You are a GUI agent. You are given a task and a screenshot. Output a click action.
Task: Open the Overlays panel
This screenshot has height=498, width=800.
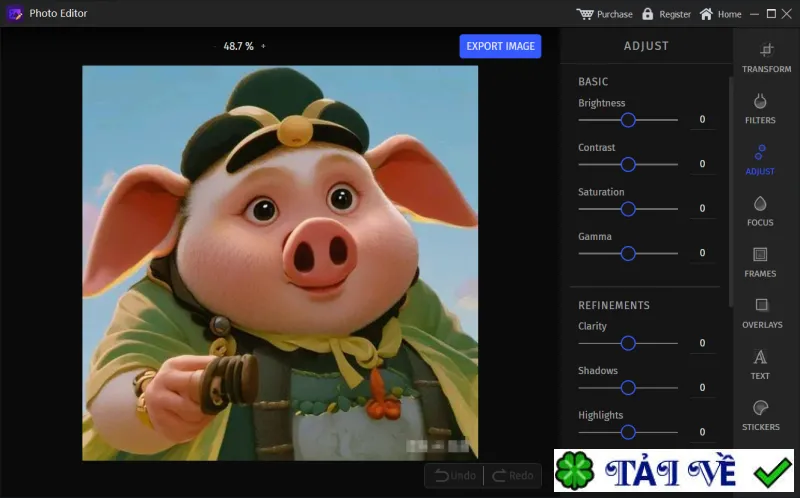point(762,313)
